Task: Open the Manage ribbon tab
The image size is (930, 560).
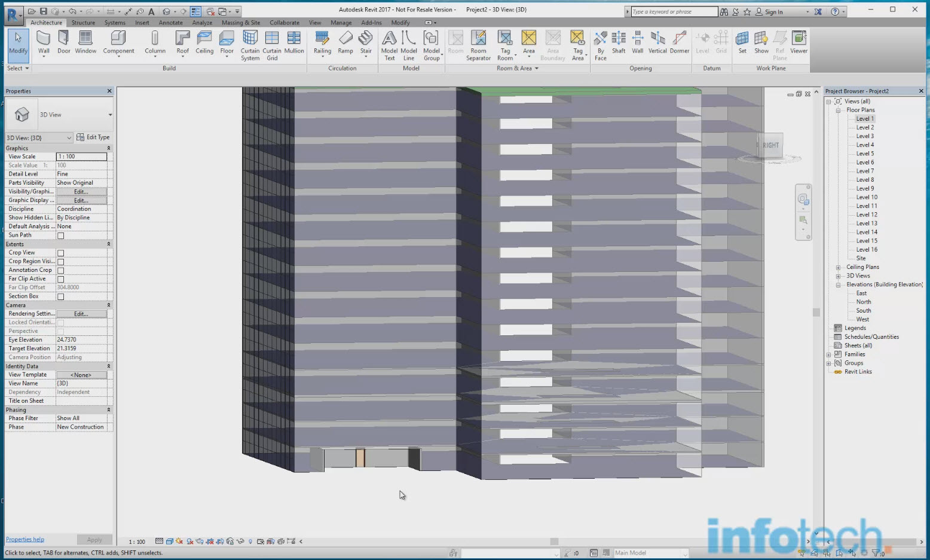Action: click(341, 23)
